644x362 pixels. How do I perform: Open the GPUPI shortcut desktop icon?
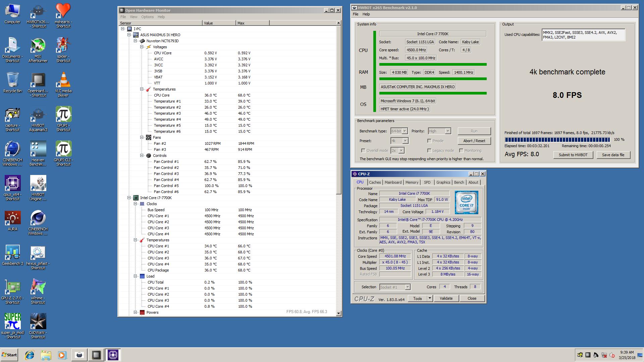(x=63, y=119)
